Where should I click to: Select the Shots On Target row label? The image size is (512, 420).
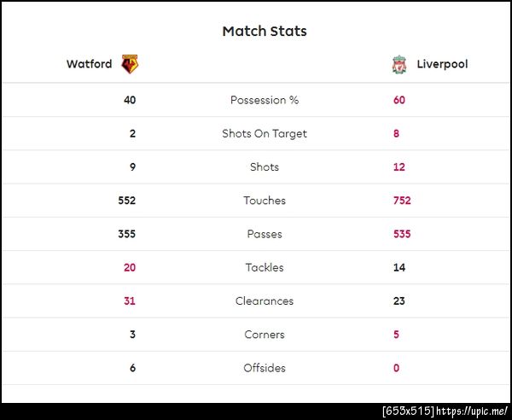point(265,133)
